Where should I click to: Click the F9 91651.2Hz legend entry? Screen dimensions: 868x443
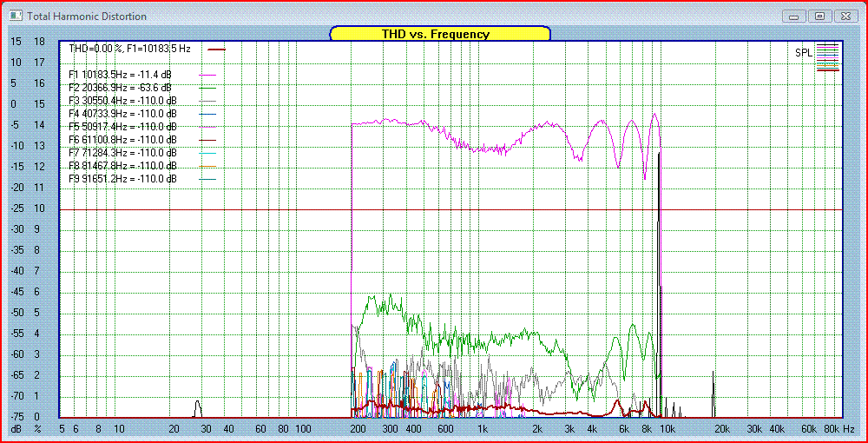tap(122, 179)
